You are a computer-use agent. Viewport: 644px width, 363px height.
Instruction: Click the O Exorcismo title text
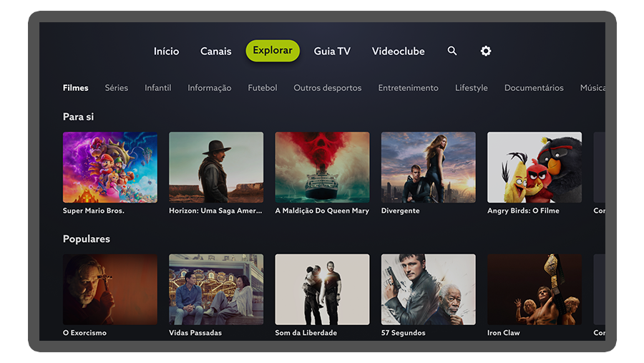pyautogui.click(x=84, y=333)
